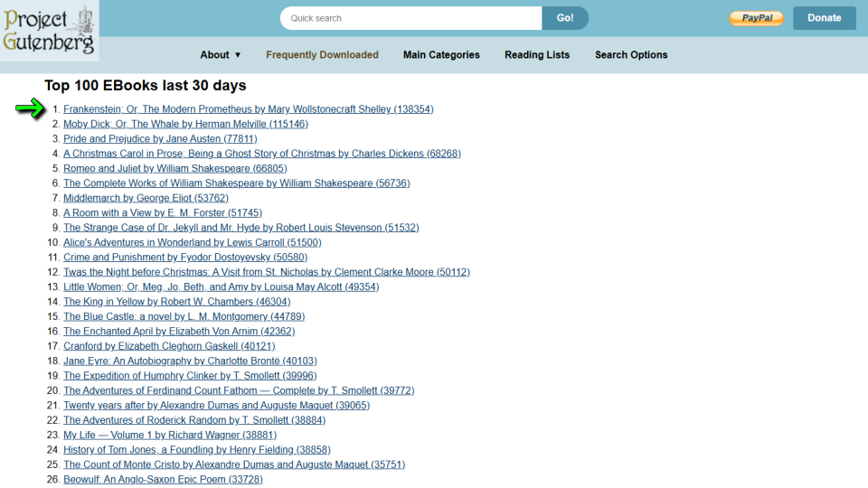Click the Quick search input field
This screenshot has height=488, width=868.
(x=411, y=18)
